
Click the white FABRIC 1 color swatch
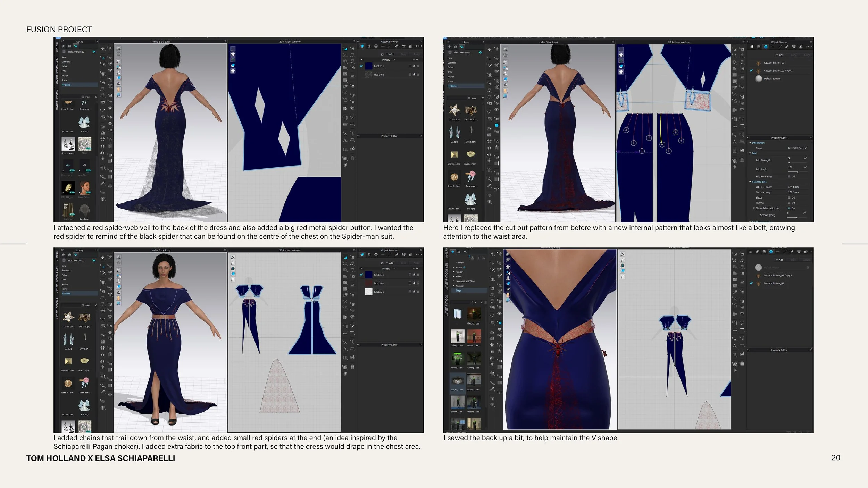click(x=369, y=292)
